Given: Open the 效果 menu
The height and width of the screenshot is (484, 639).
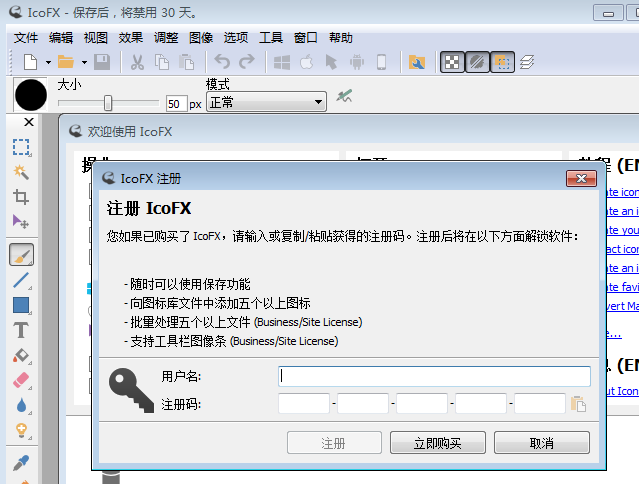Looking at the screenshot, I should point(131,38).
